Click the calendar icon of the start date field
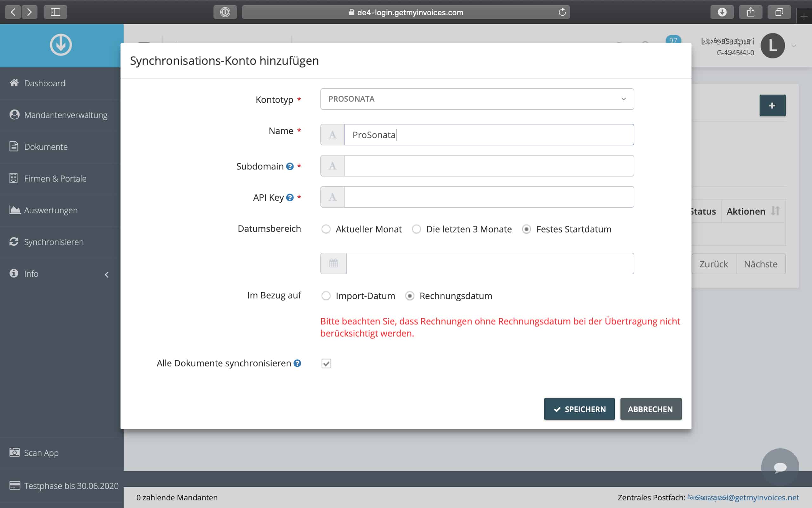This screenshot has height=508, width=812. 334,264
